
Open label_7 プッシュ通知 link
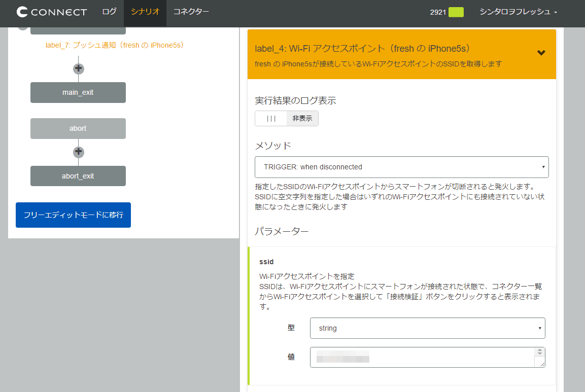(115, 45)
